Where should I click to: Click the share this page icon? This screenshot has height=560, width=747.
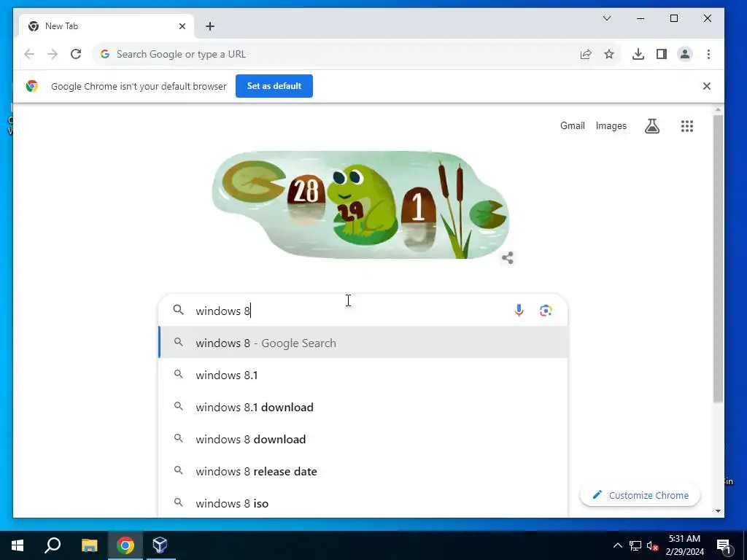tap(586, 54)
